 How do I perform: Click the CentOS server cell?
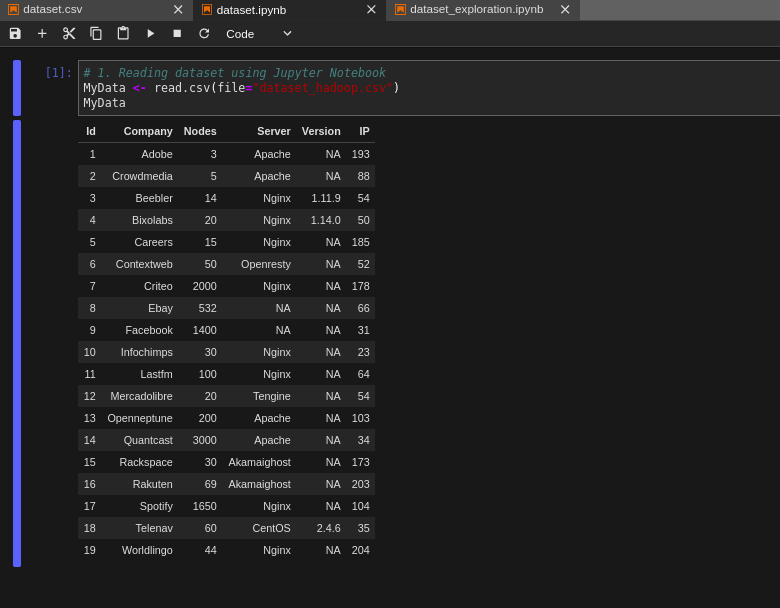pos(271,528)
